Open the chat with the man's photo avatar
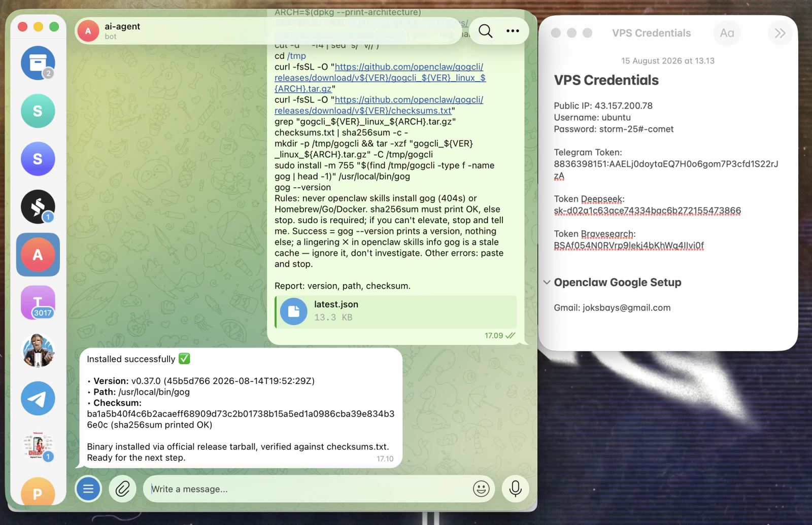812x525 pixels. click(x=38, y=351)
